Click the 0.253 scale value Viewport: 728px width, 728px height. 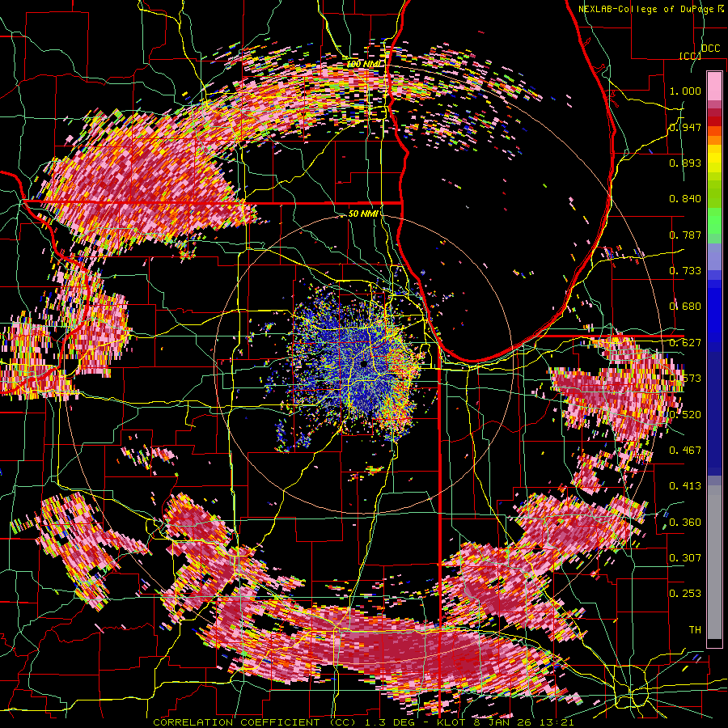[685, 594]
